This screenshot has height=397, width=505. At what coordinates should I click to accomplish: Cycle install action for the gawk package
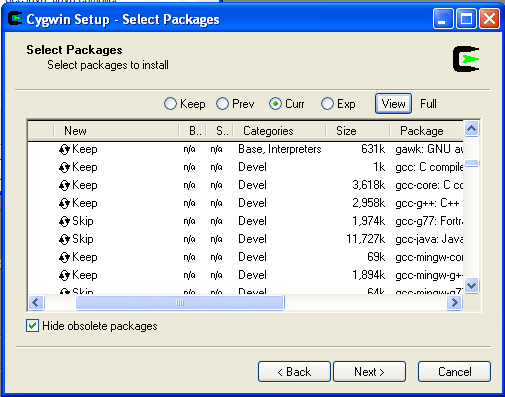[x=64, y=149]
